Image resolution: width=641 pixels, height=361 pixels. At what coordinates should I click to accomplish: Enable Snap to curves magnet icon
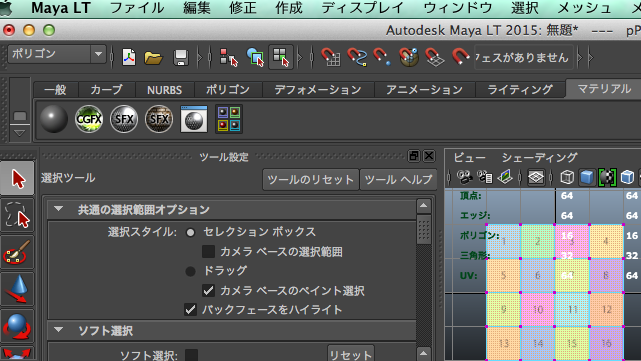[356, 57]
